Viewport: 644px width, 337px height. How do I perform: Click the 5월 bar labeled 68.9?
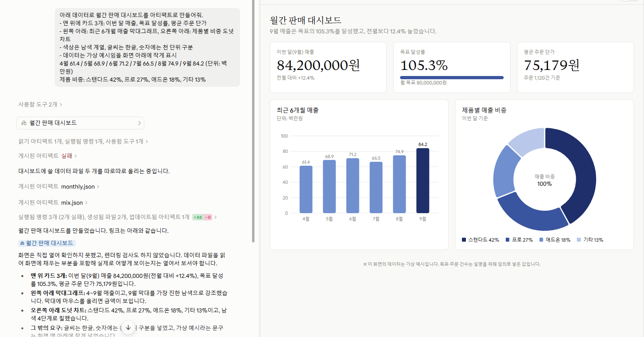[329, 187]
